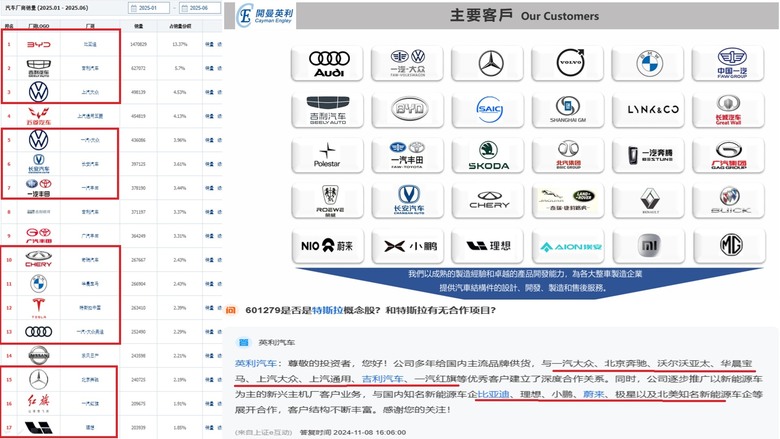The width and height of the screenshot is (780, 439).
Task: Click the title 汽车厂商销量 (2025.01 - 2025.06)
Action: (x=47, y=8)
